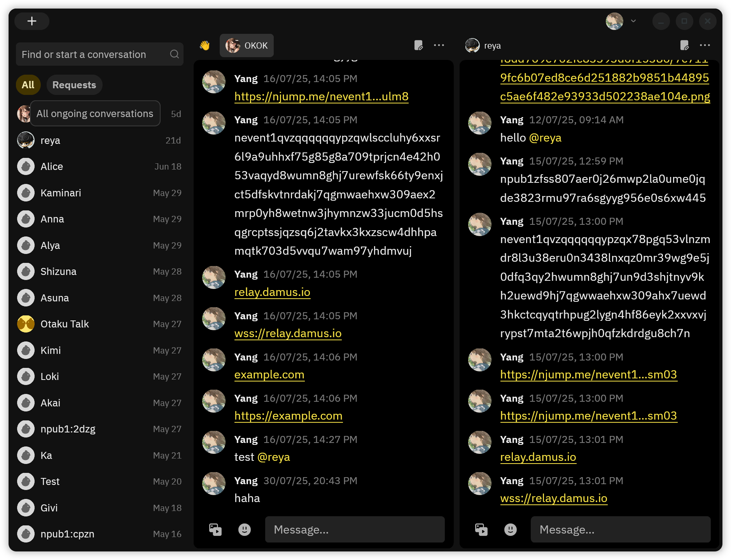Viewport: 731px width, 560px height.
Task: Focus the Find or start a conversation field
Action: coord(93,54)
